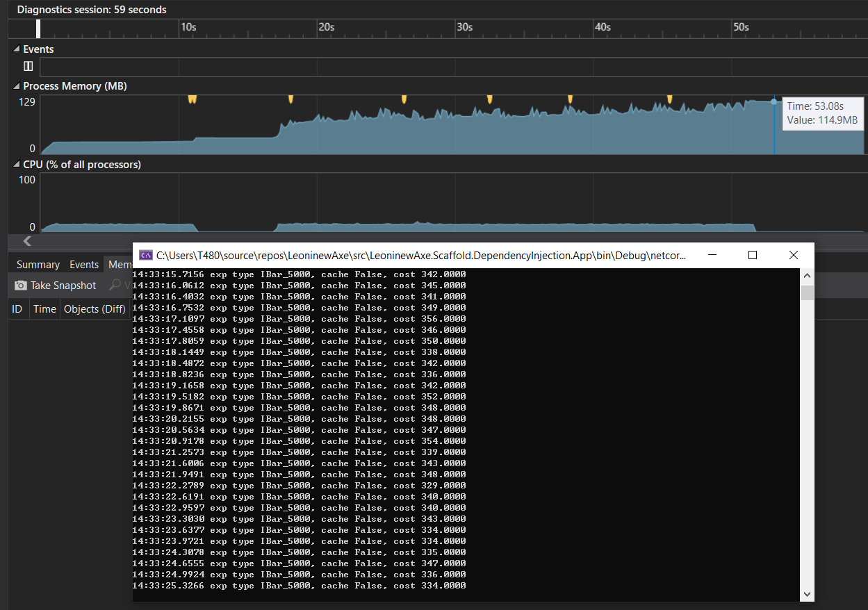
Task: Click the Take Snapshot button label
Action: [x=63, y=286]
